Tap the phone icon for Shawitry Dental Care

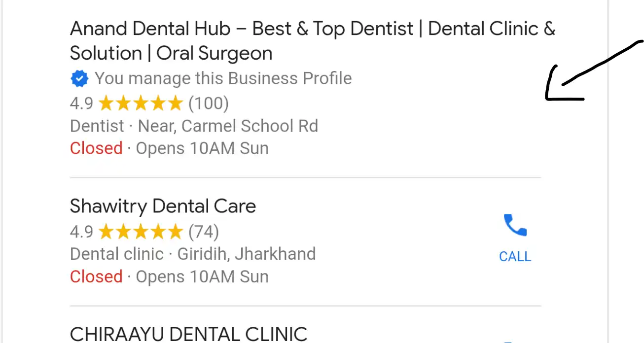point(515,226)
